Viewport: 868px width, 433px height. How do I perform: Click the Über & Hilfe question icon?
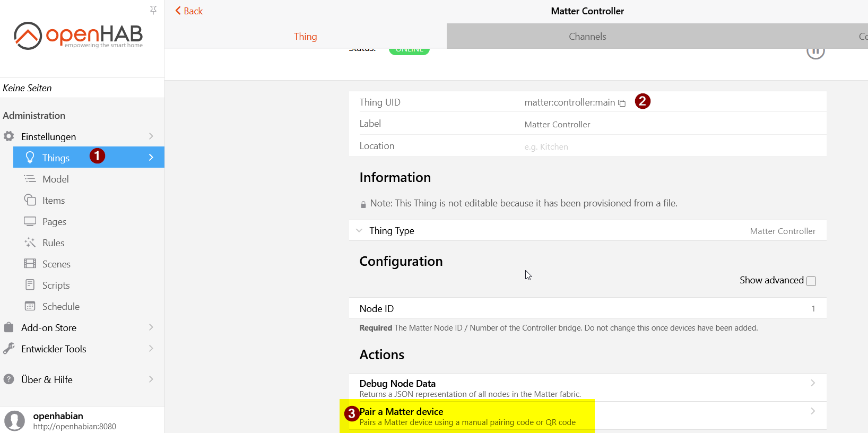coord(9,379)
